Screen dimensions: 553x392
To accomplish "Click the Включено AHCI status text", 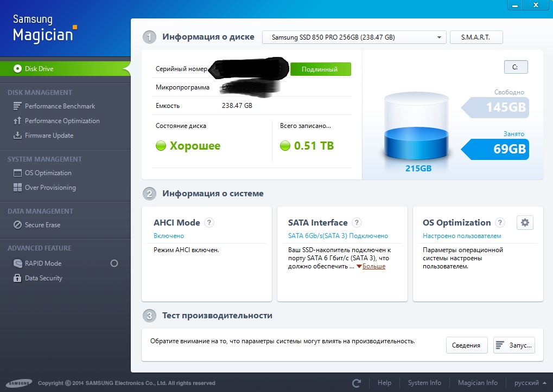I will pos(169,236).
